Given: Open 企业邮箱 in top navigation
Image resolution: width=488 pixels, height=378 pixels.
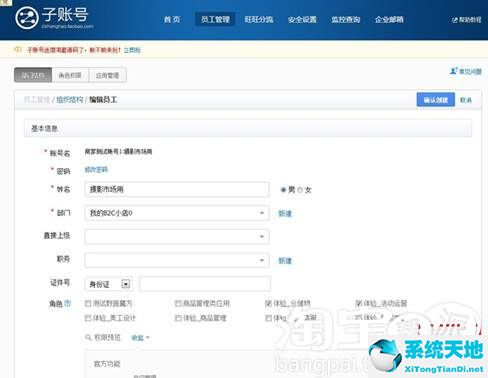Looking at the screenshot, I should coord(389,20).
